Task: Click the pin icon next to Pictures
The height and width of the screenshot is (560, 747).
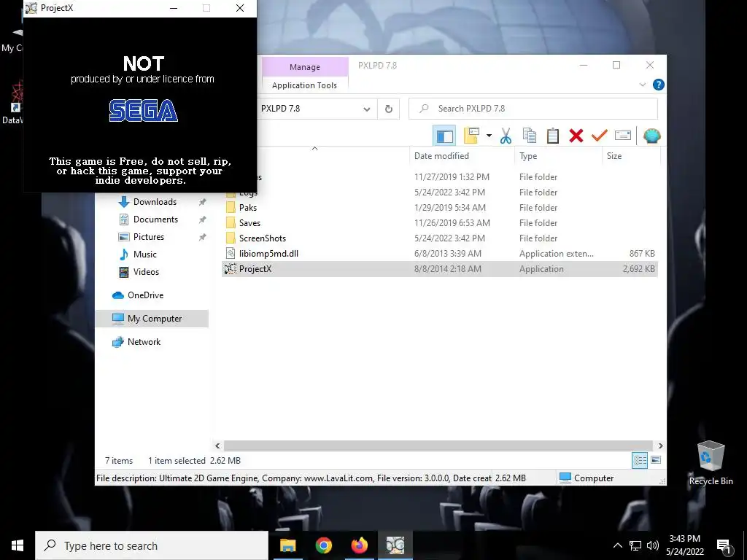Action: click(203, 237)
